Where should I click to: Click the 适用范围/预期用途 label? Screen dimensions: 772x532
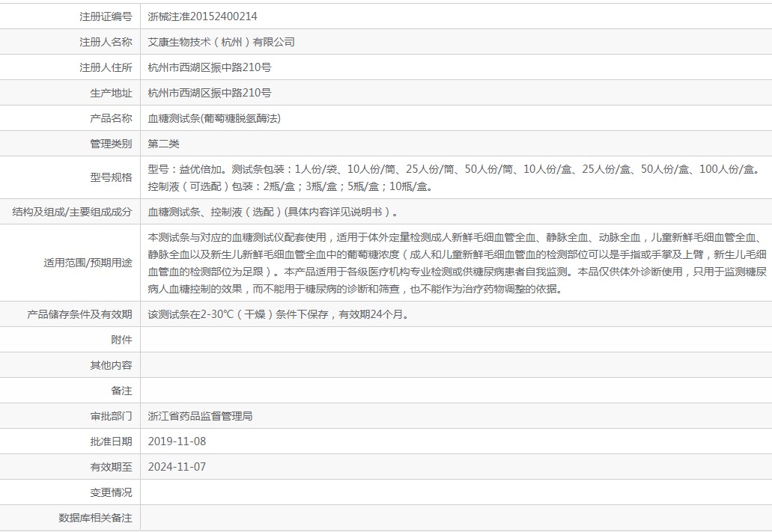(88, 263)
